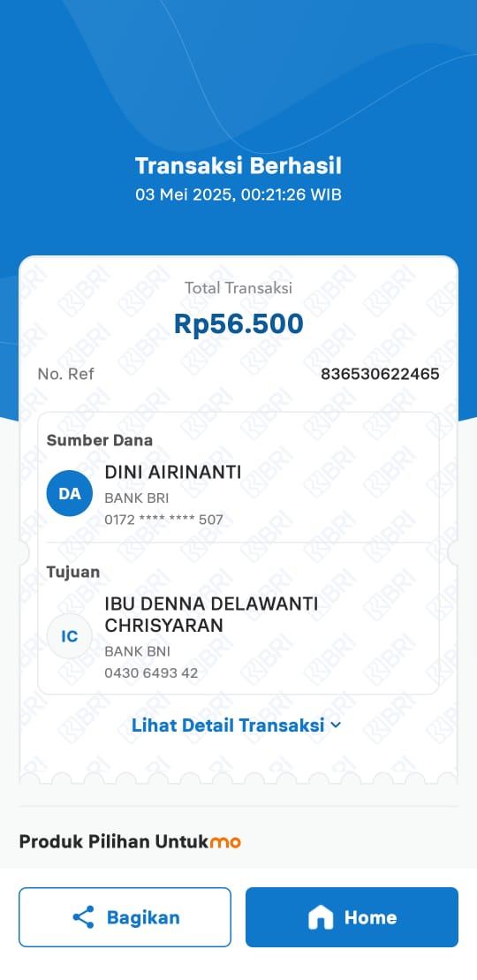Tap the share icon in the Bagikan button

coord(83,917)
